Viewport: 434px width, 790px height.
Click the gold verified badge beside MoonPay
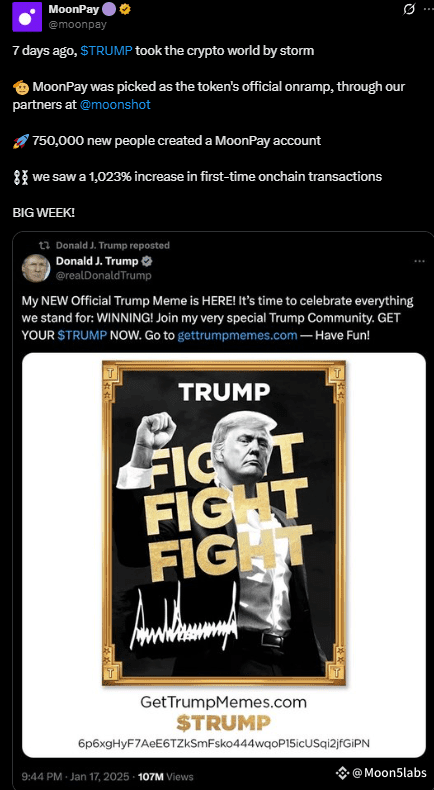coord(125,9)
